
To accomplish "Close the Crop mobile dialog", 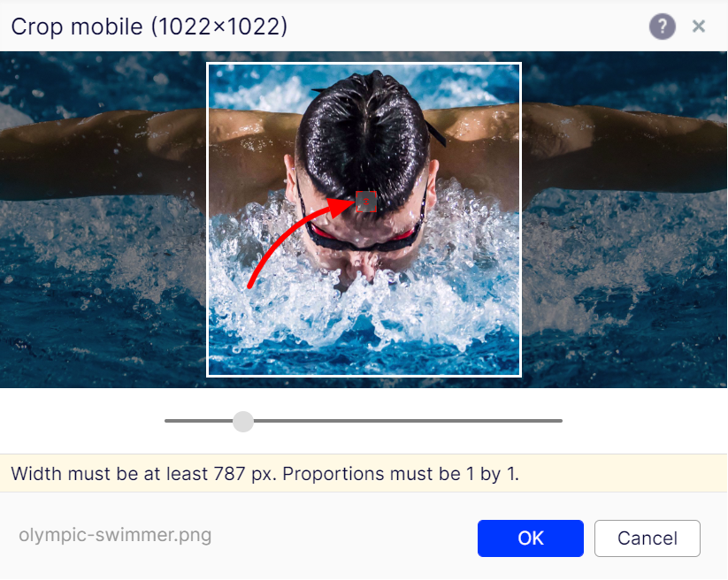I will [698, 26].
